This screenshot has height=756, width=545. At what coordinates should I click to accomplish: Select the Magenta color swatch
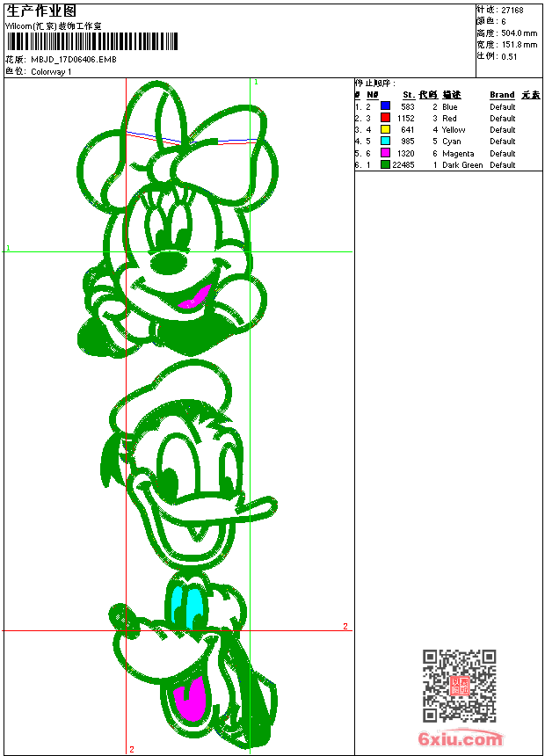[385, 153]
